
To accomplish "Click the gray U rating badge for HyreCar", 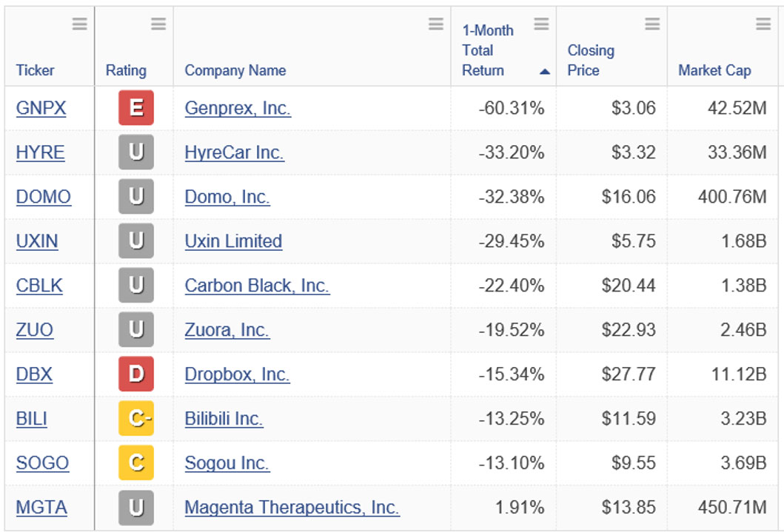I will pyautogui.click(x=136, y=152).
